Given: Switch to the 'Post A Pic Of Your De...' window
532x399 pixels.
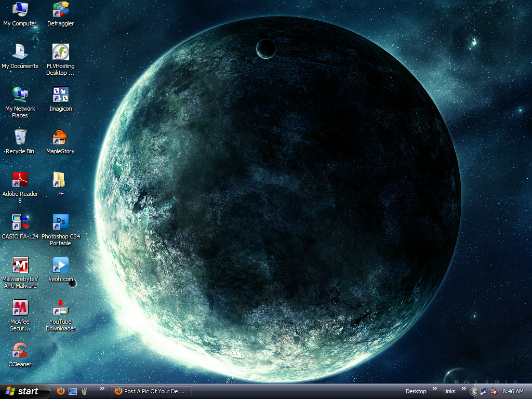Looking at the screenshot, I should tap(151, 391).
